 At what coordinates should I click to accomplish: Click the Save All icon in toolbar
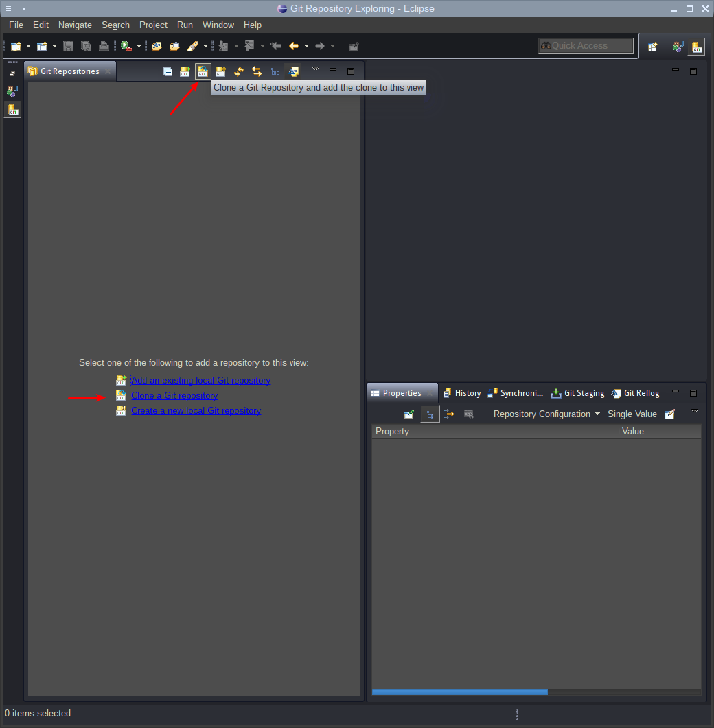pos(86,46)
